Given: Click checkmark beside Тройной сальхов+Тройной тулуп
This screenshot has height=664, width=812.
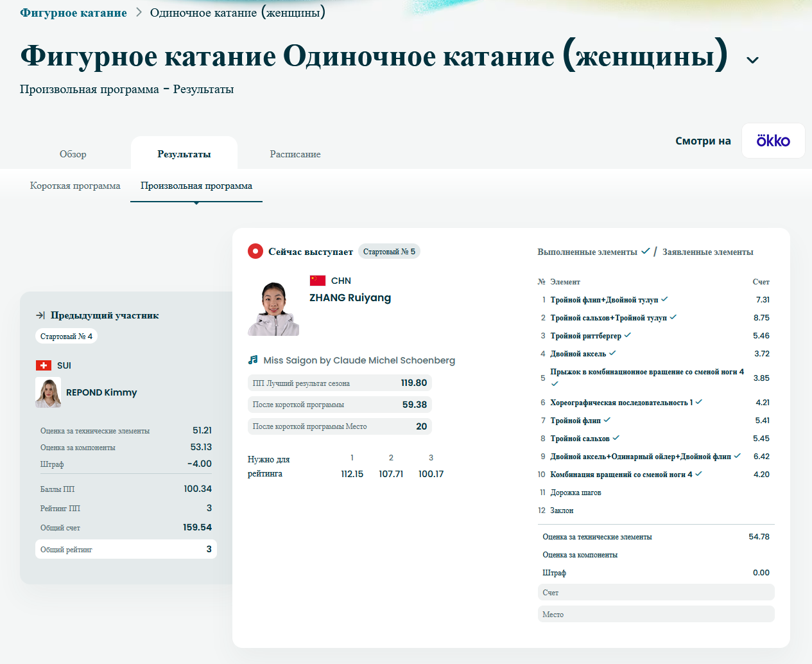Looking at the screenshot, I should 673,317.
